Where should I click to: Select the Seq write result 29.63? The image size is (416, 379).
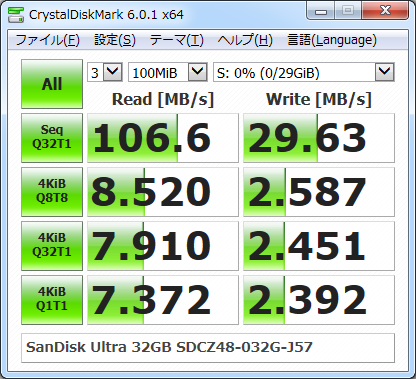[319, 138]
